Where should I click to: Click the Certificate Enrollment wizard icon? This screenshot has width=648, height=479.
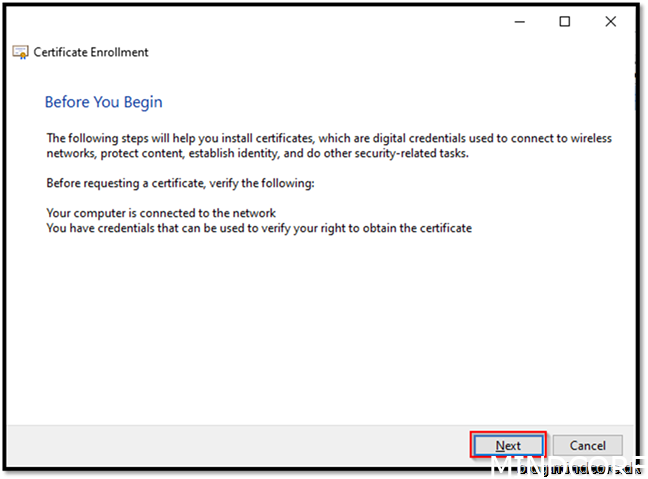click(20, 52)
